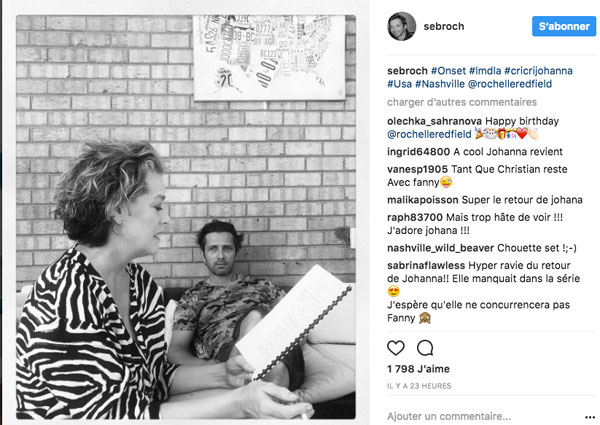
Task: Load more comments via 'charger d'autres commentaires'
Action: pyautogui.click(x=462, y=102)
